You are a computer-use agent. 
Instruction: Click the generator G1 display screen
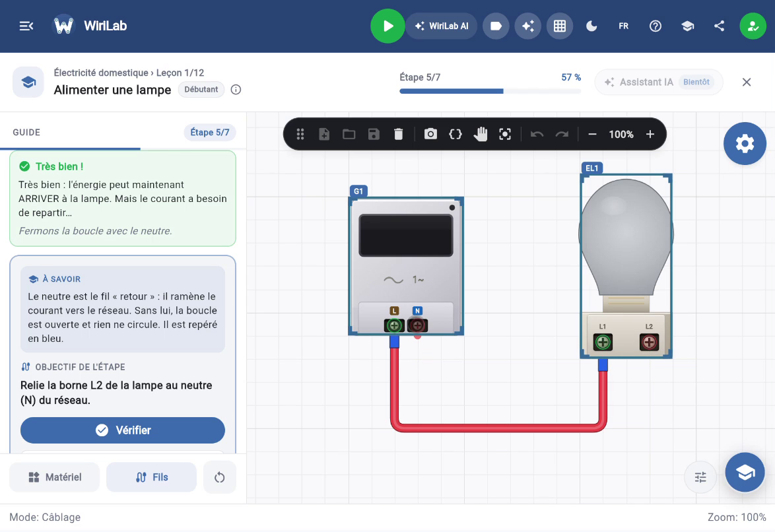(406, 236)
